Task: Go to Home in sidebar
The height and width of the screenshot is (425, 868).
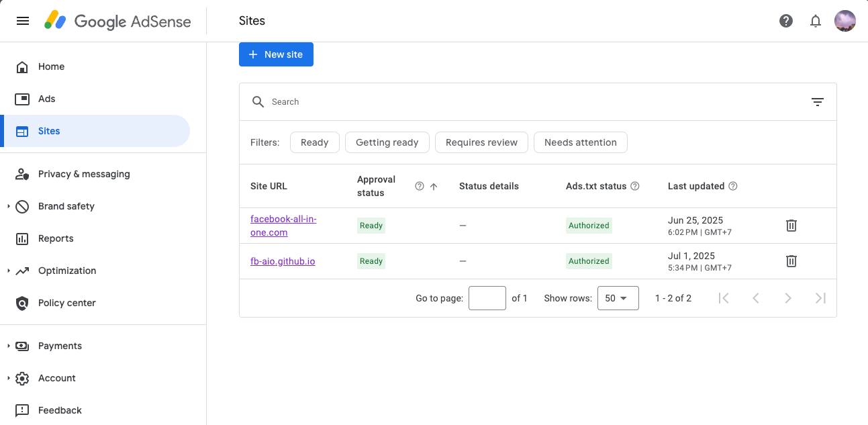Action: (x=95, y=66)
